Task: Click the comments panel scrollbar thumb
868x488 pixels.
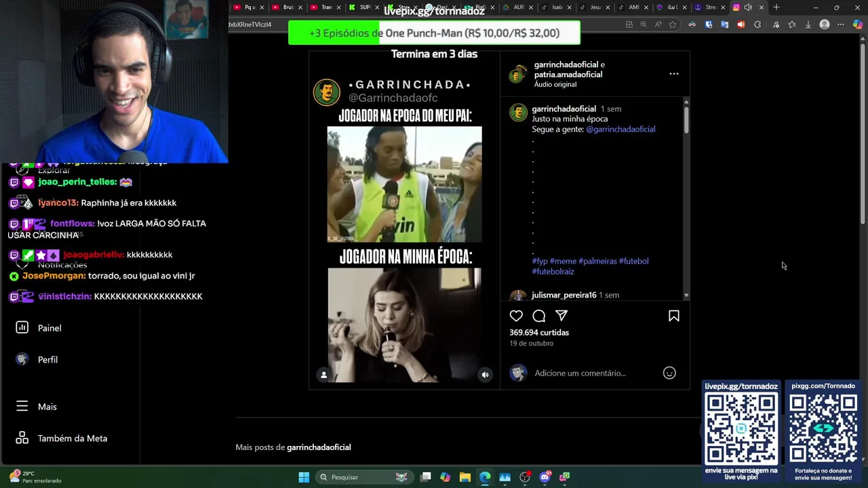Action: point(686,119)
